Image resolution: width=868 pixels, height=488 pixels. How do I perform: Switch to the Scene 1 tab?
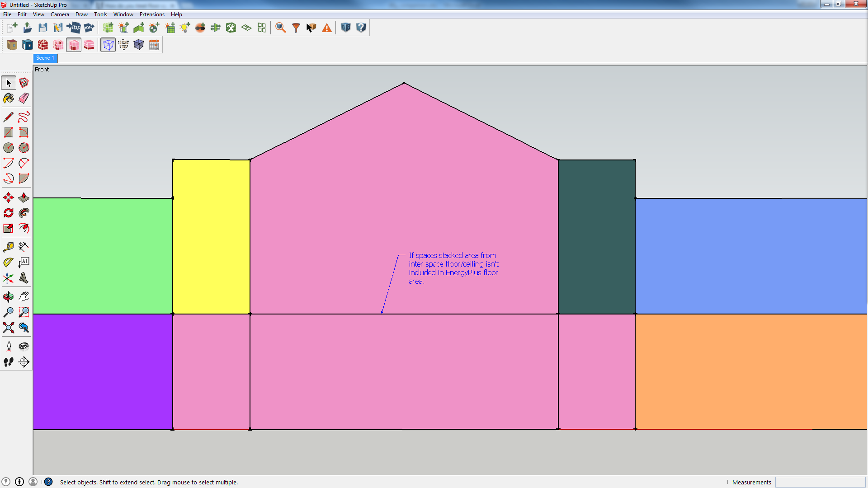point(45,58)
